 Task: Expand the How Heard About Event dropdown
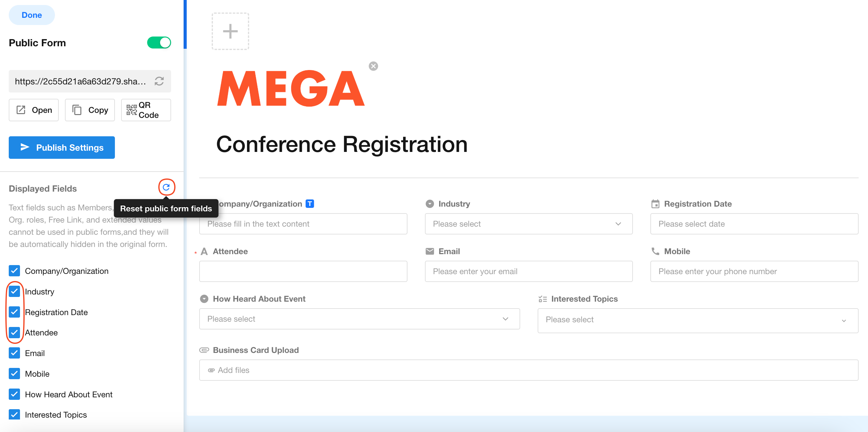coord(359,319)
